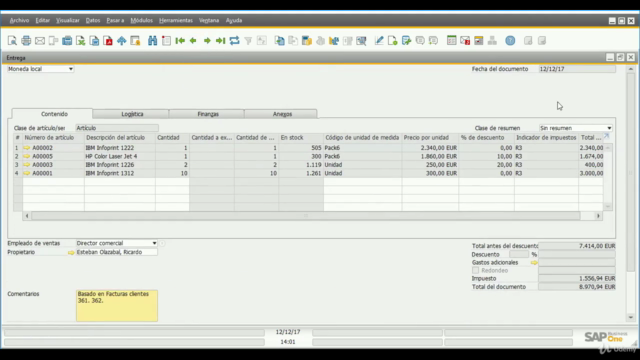Click the Cantidad column header
640x360 pixels.
172,138
